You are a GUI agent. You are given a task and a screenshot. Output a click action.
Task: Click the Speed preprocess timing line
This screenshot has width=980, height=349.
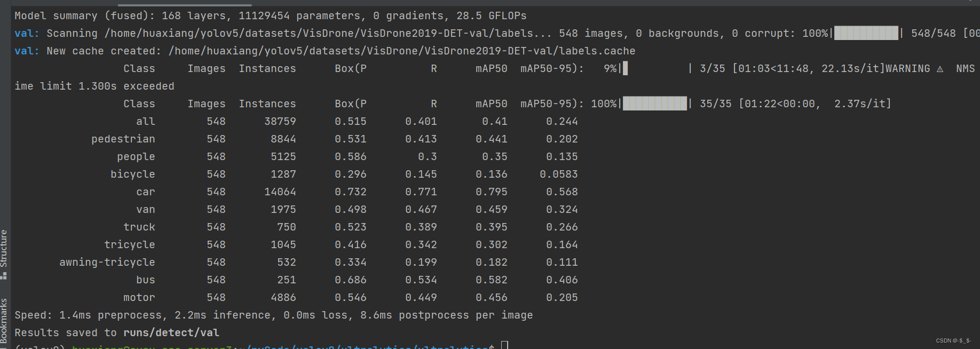pos(273,315)
